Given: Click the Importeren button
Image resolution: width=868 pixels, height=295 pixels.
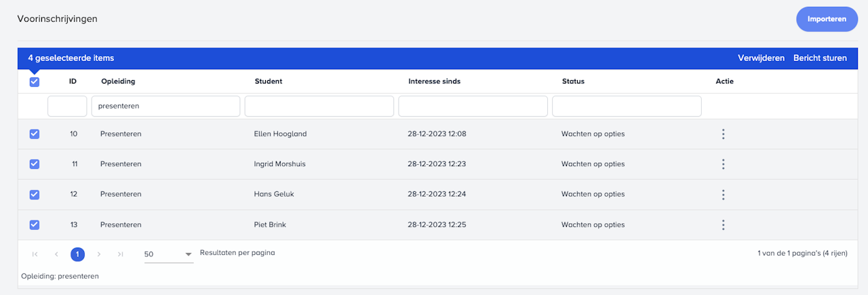Looking at the screenshot, I should pos(827,19).
